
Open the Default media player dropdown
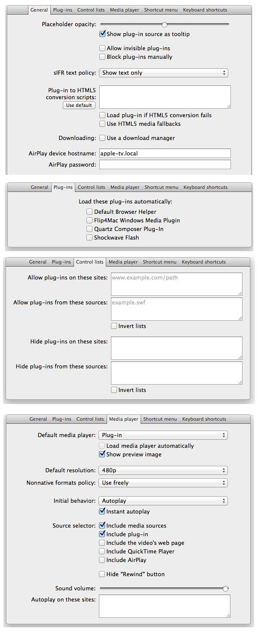tap(163, 435)
